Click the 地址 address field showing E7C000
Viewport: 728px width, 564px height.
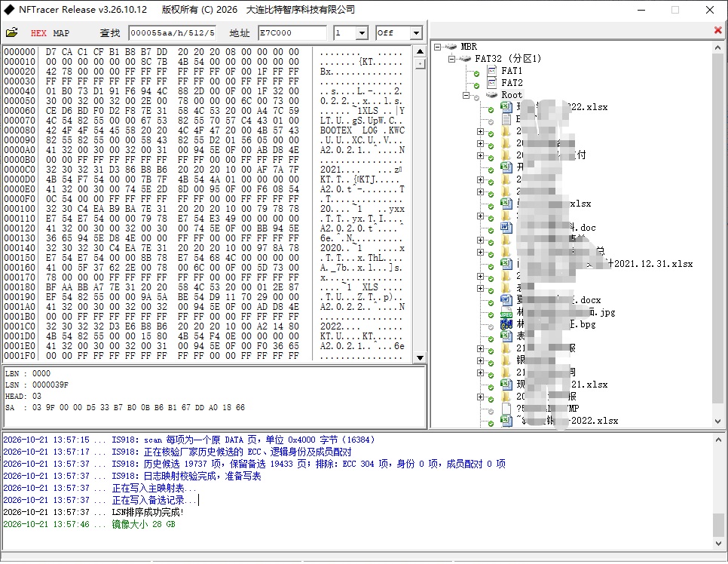292,33
